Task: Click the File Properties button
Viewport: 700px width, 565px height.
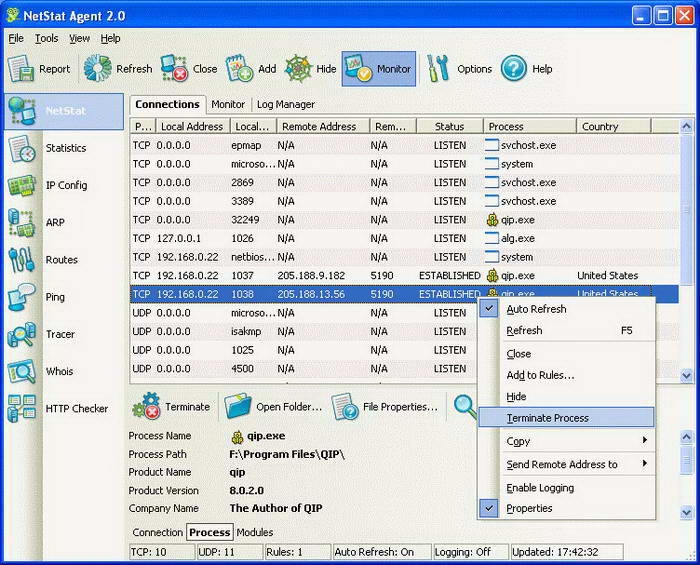Action: pos(386,407)
